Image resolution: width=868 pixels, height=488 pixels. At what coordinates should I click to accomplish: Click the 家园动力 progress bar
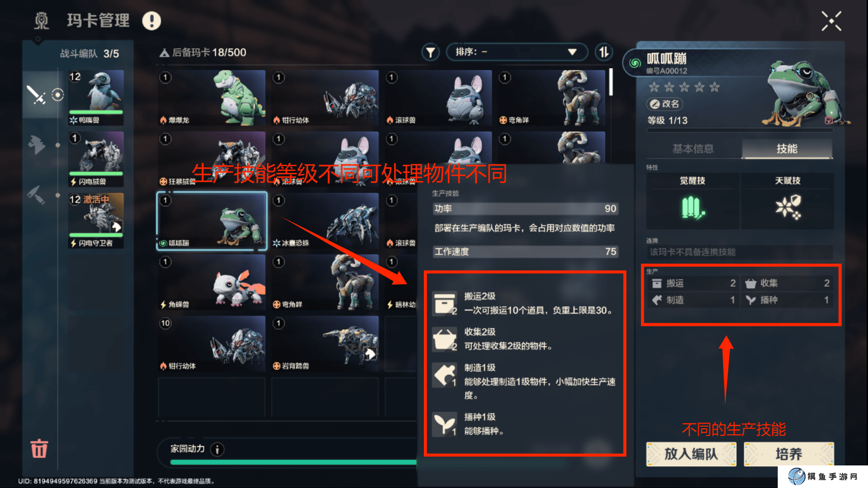tap(293, 462)
